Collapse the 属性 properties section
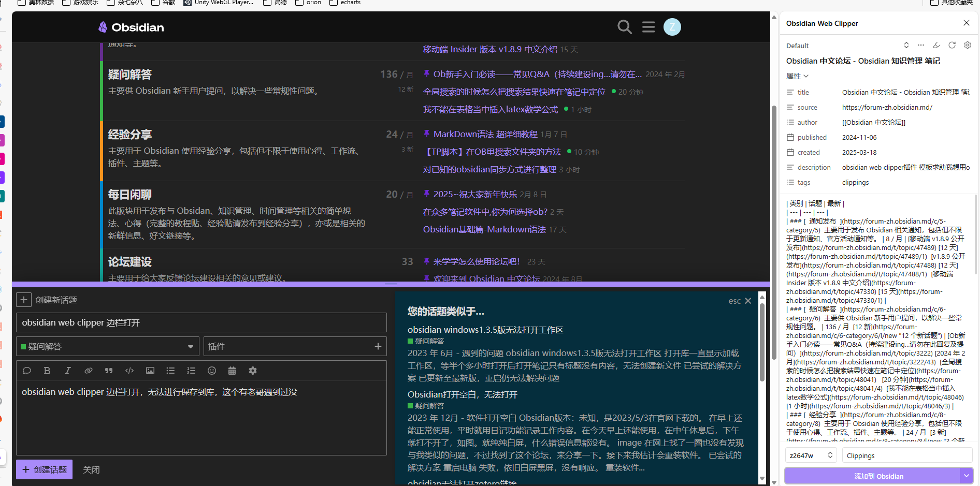 (x=797, y=76)
